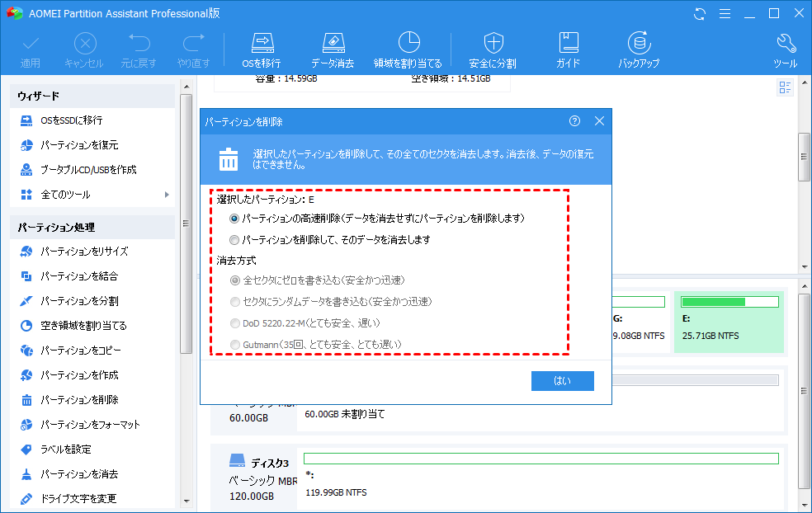Select the DoD 5220.22-M wipe method
This screenshot has height=513, width=812.
235,323
